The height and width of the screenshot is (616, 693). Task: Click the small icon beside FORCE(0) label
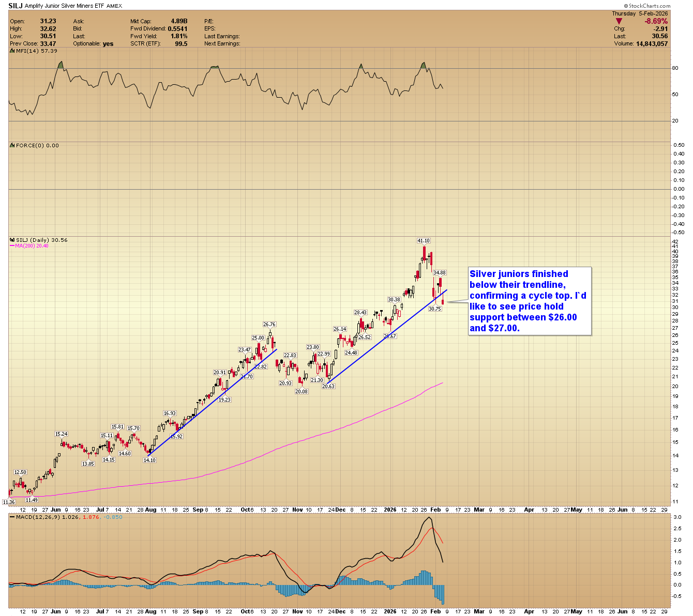(x=12, y=145)
